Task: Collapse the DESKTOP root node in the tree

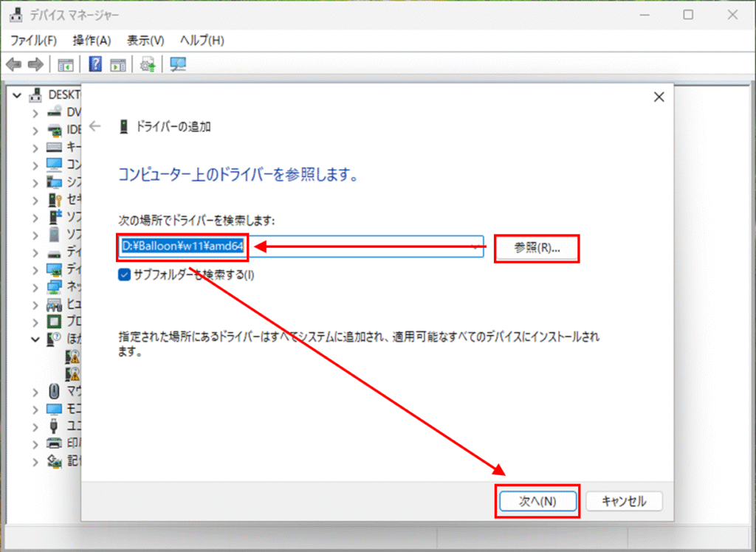Action: point(18,94)
